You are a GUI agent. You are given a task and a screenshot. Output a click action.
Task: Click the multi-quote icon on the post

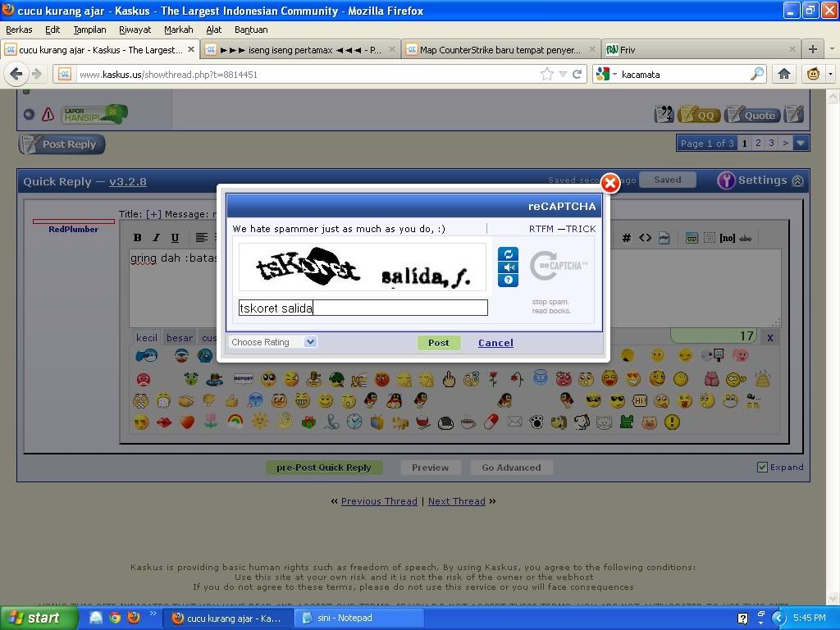(x=664, y=114)
